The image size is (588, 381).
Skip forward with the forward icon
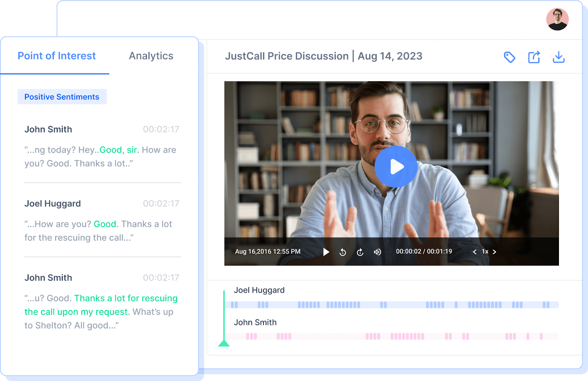(x=360, y=252)
